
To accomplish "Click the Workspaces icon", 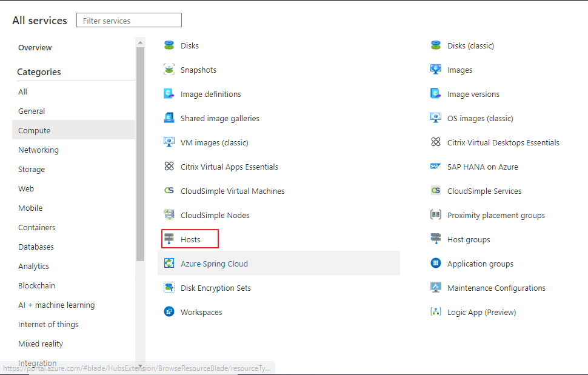I will [169, 311].
